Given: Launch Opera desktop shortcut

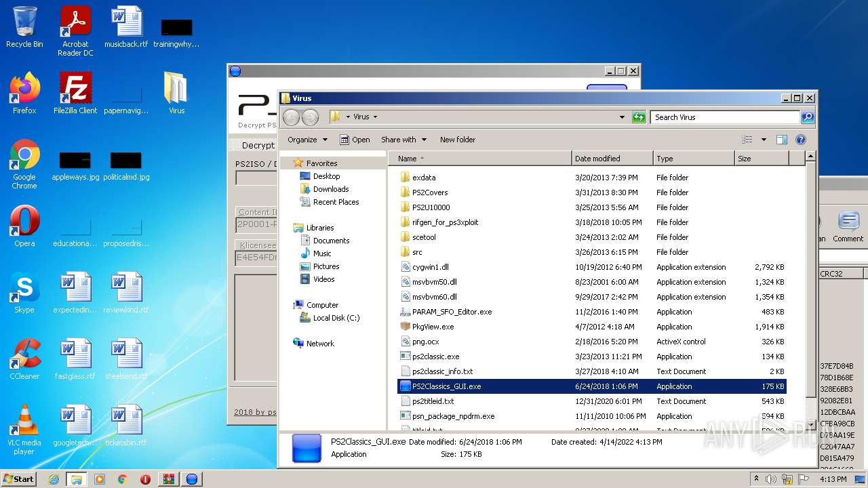Looking at the screenshot, I should point(24,226).
